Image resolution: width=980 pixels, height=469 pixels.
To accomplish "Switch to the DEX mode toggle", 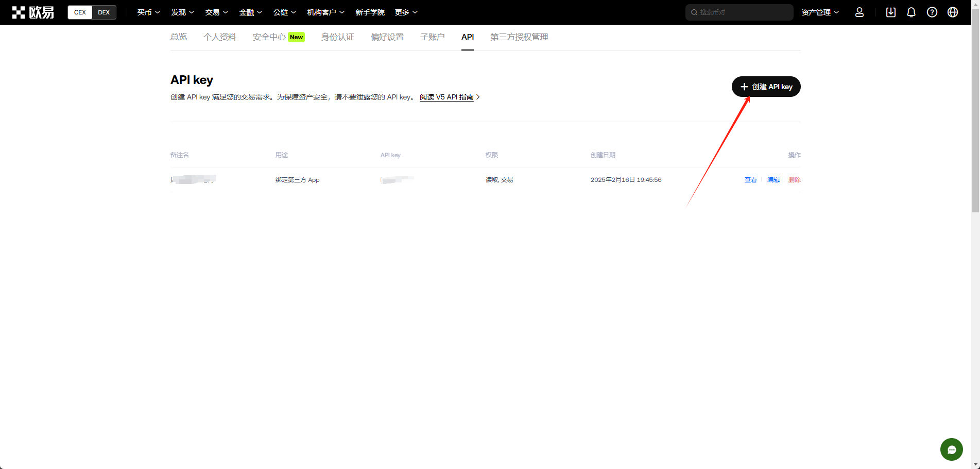I will click(x=104, y=12).
